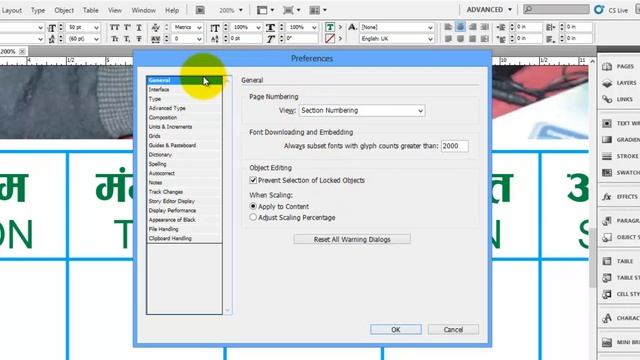
Task: Select Interface in the preferences list
Action: 184,89
